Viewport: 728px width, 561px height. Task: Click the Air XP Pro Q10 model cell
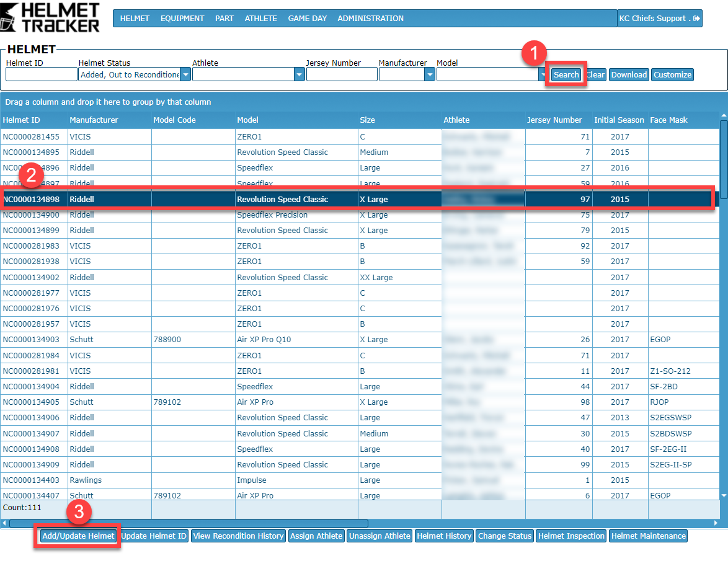(296, 340)
